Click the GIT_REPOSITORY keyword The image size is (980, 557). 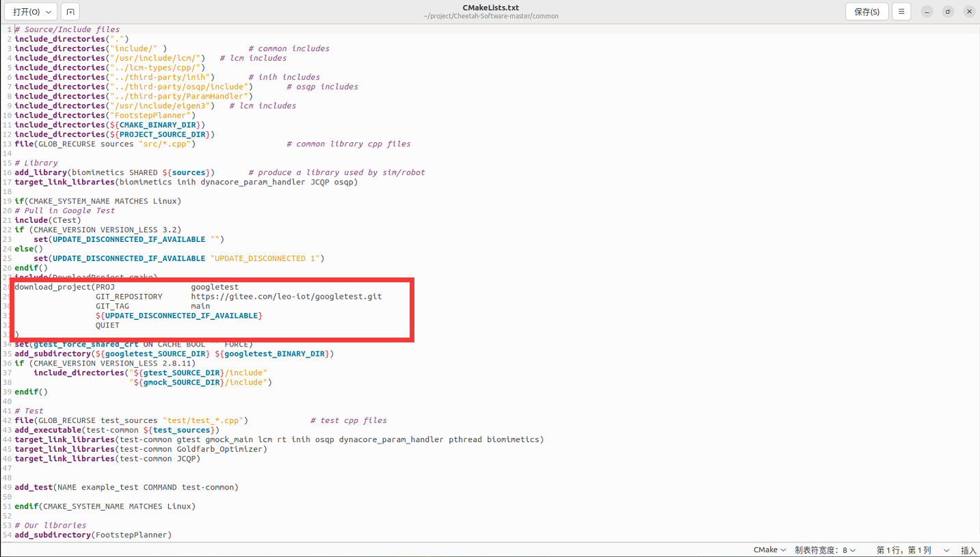[129, 297]
